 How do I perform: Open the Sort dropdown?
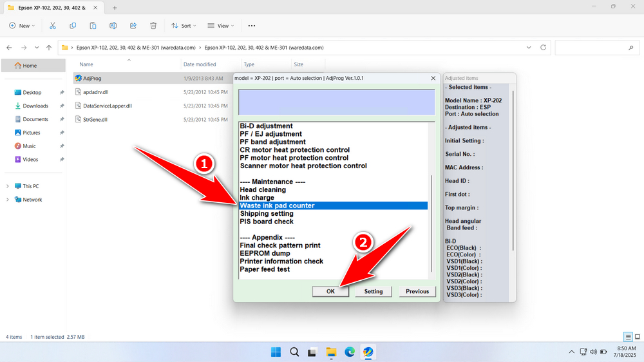[x=184, y=26]
